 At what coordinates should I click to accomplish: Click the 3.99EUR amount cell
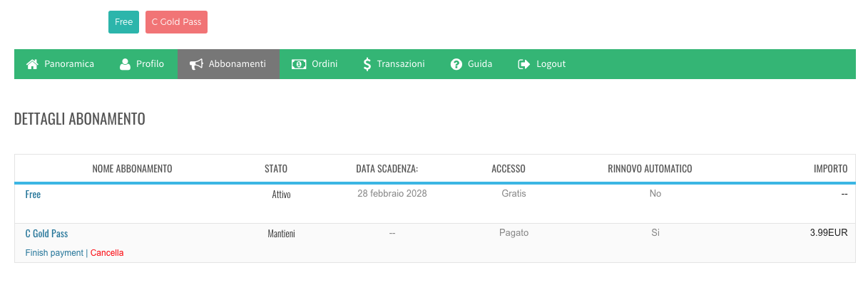coord(828,232)
